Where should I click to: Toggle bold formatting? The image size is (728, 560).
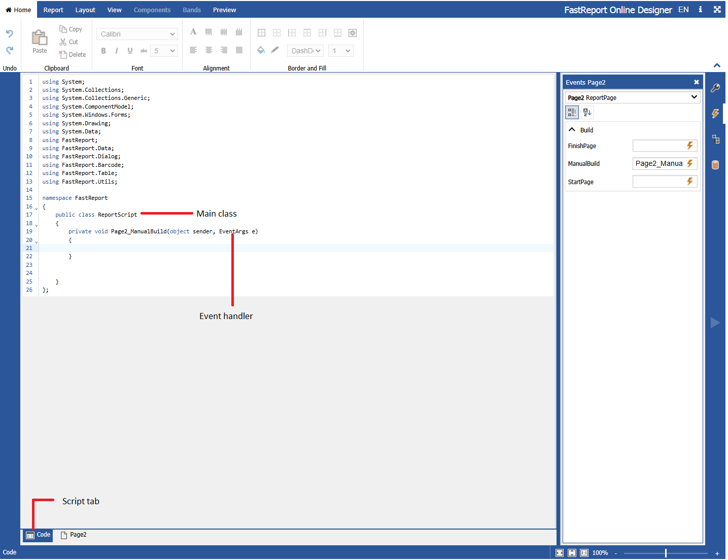pos(103,51)
